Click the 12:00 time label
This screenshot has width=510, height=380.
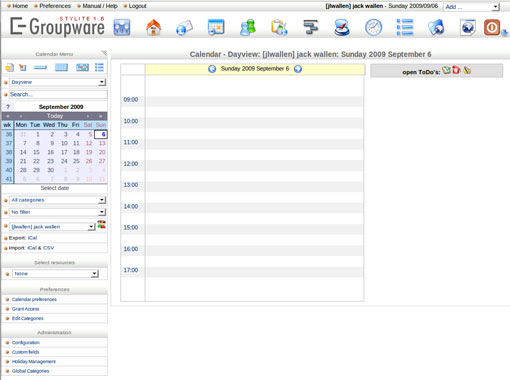(131, 164)
